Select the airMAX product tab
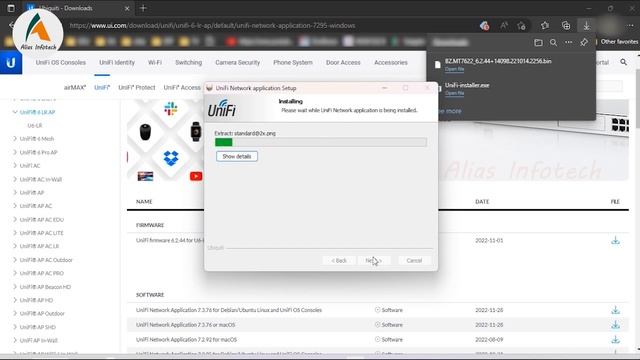Image resolution: width=640 pixels, height=360 pixels. point(75,87)
